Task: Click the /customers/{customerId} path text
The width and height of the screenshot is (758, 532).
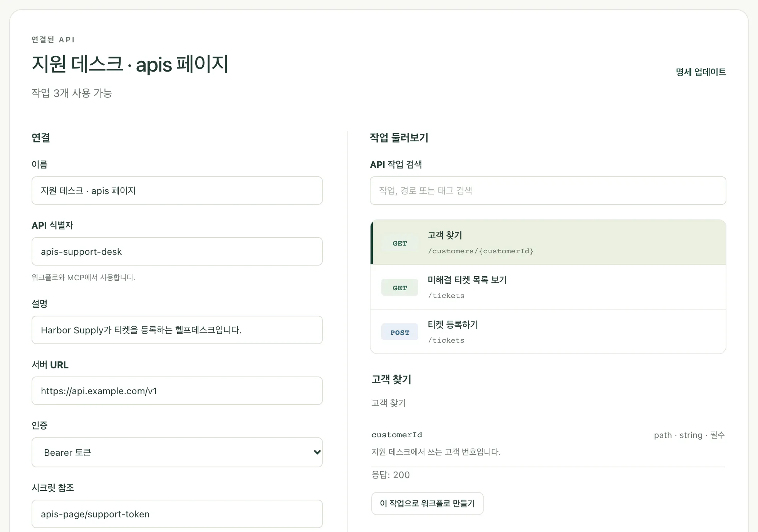Action: click(481, 251)
